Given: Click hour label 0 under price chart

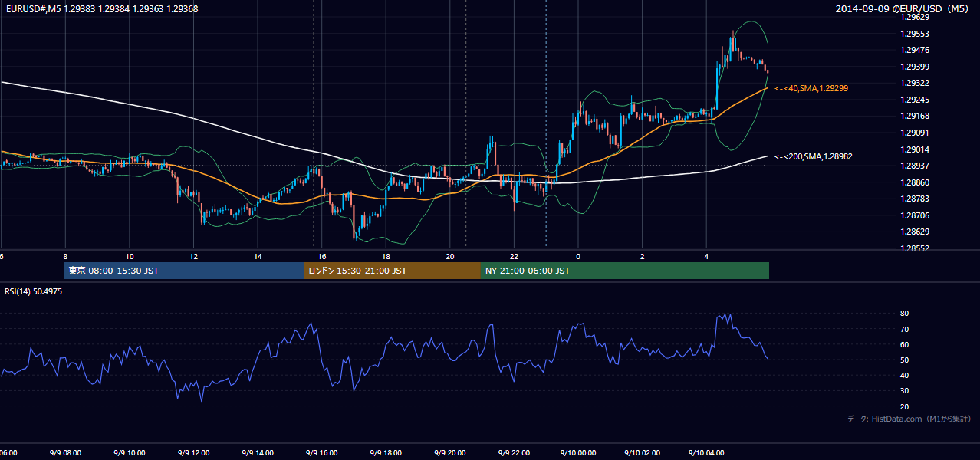Looking at the screenshot, I should click(x=578, y=257).
